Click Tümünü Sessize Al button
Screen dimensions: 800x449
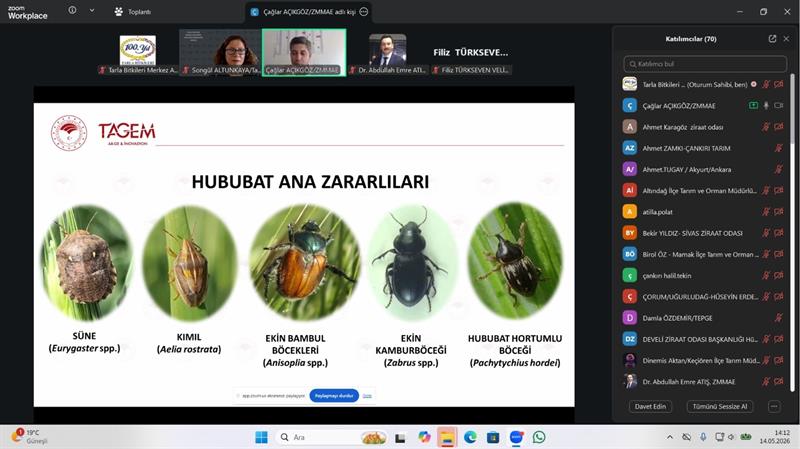coord(719,407)
